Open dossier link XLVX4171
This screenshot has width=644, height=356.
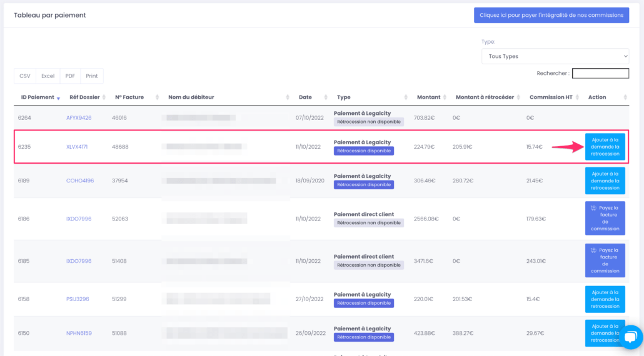[77, 146]
